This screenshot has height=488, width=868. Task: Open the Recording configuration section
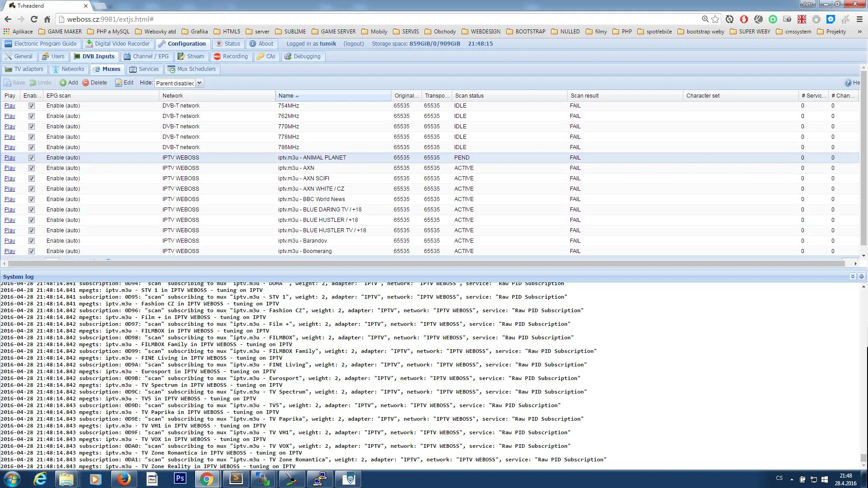231,56
